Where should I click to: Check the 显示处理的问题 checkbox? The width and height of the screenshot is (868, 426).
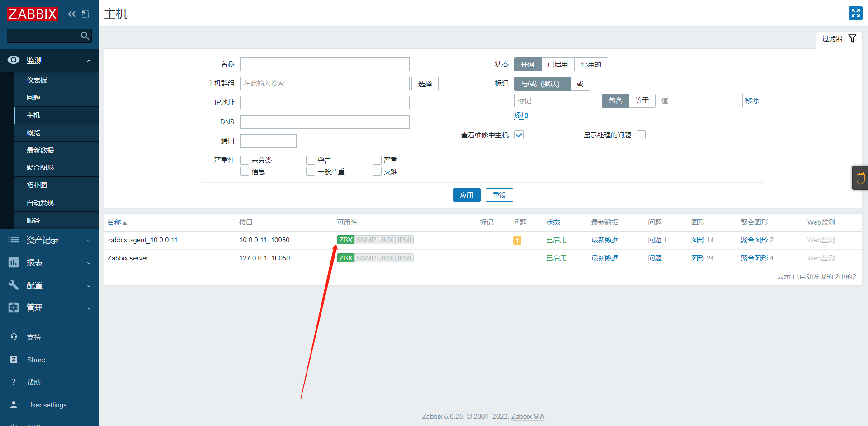(641, 135)
